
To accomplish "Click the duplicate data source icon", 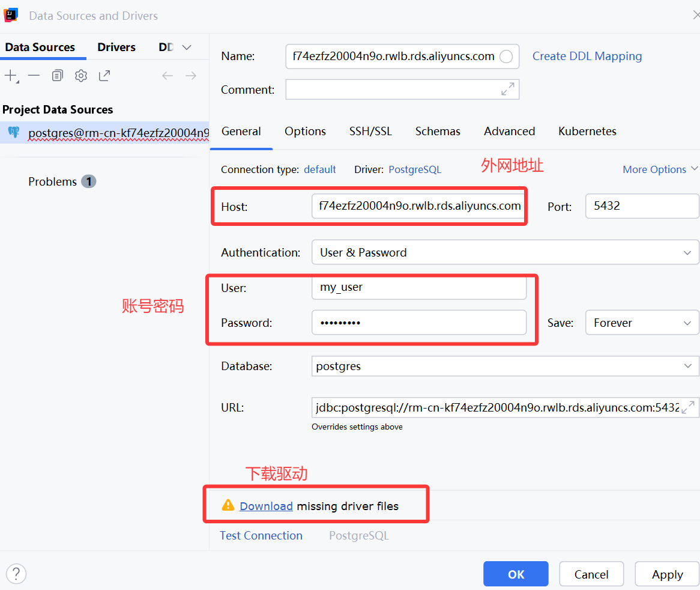I will pos(57,76).
